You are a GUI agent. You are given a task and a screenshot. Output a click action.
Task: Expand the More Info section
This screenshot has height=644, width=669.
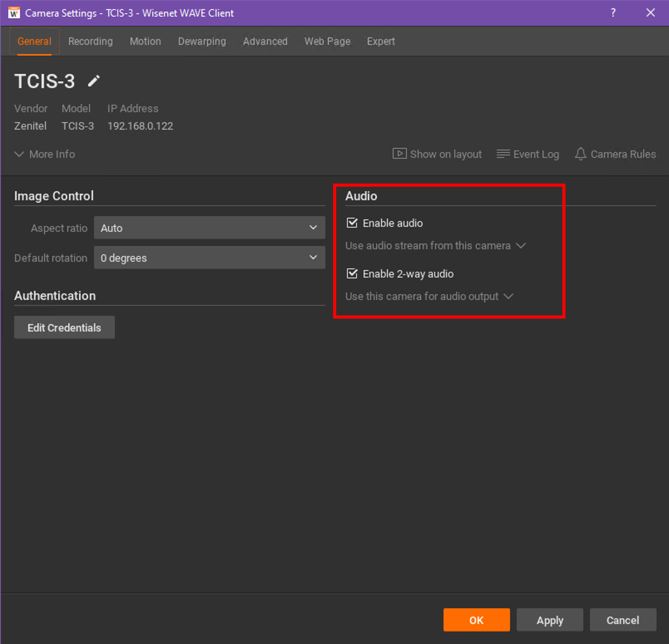pos(45,154)
